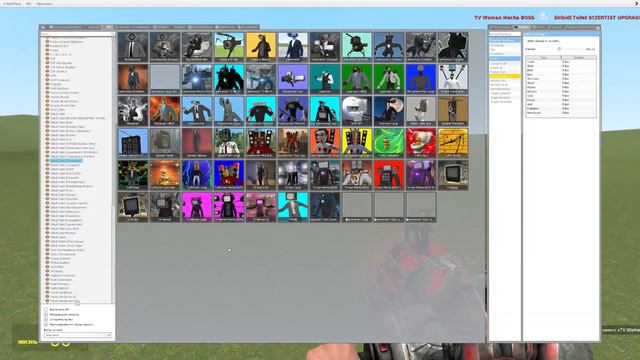Pick the dark figure on bright red background
This screenshot has height=360, width=640.
pyautogui.click(x=389, y=175)
